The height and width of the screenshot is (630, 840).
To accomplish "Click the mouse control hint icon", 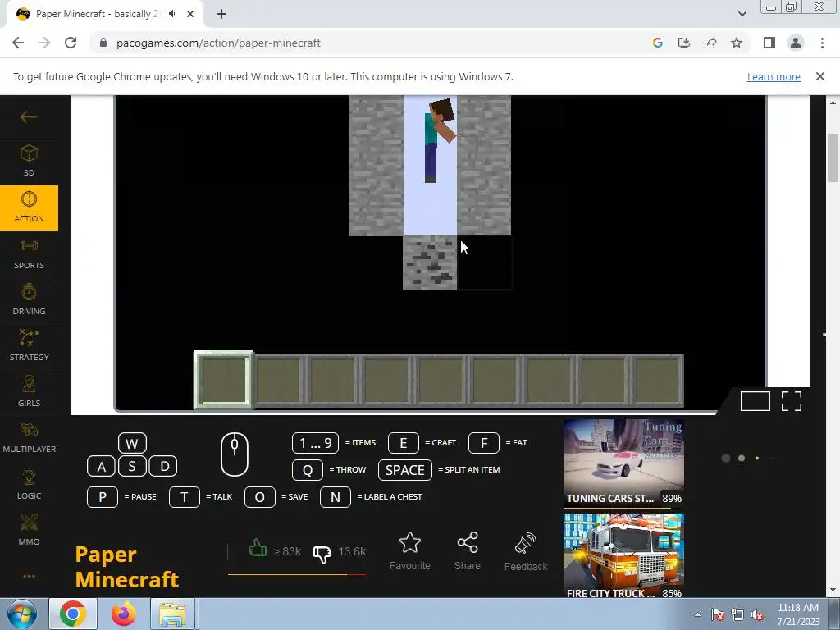I will point(235,454).
